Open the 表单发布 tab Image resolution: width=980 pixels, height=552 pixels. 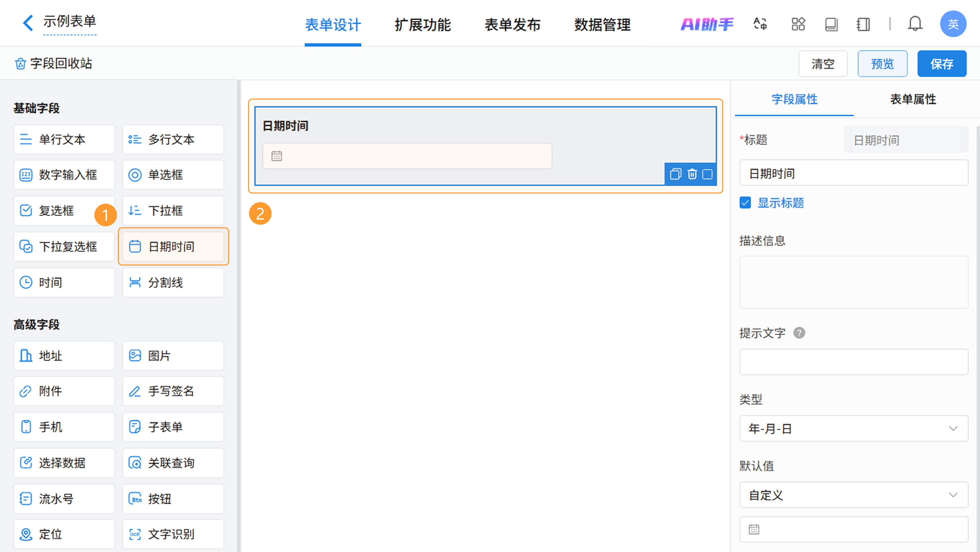[x=512, y=25]
